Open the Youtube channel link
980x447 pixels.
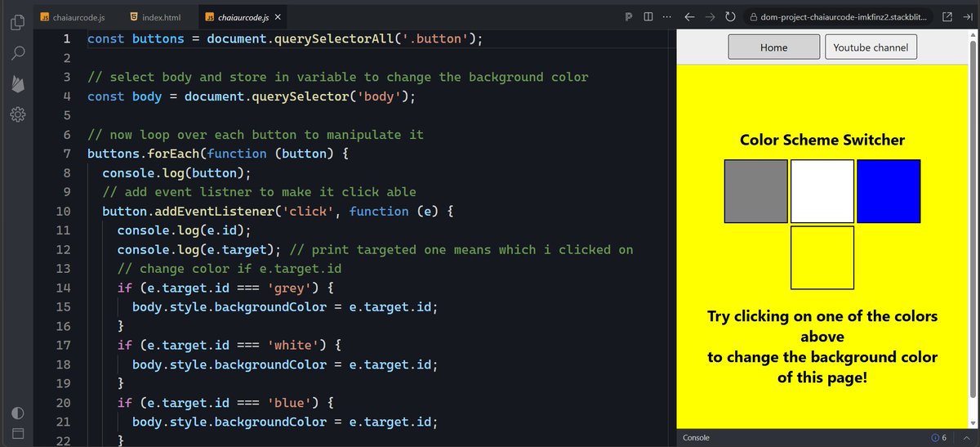point(871,47)
